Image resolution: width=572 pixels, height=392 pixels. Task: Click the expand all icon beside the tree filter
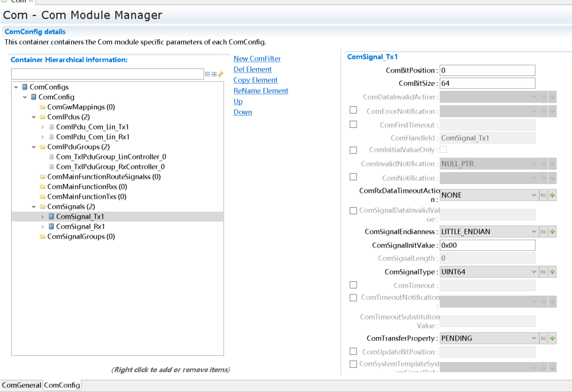[214, 74]
